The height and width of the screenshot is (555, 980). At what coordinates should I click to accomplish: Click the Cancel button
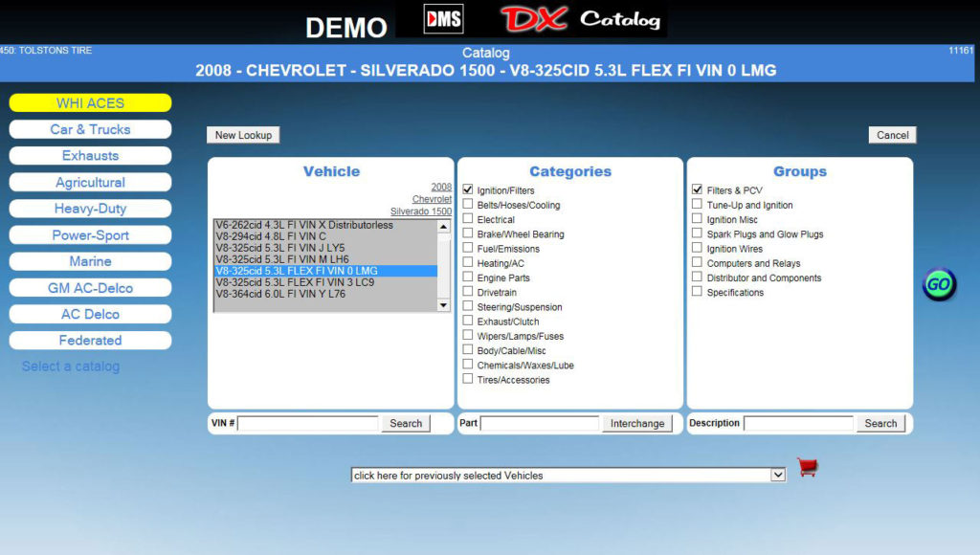tap(892, 135)
